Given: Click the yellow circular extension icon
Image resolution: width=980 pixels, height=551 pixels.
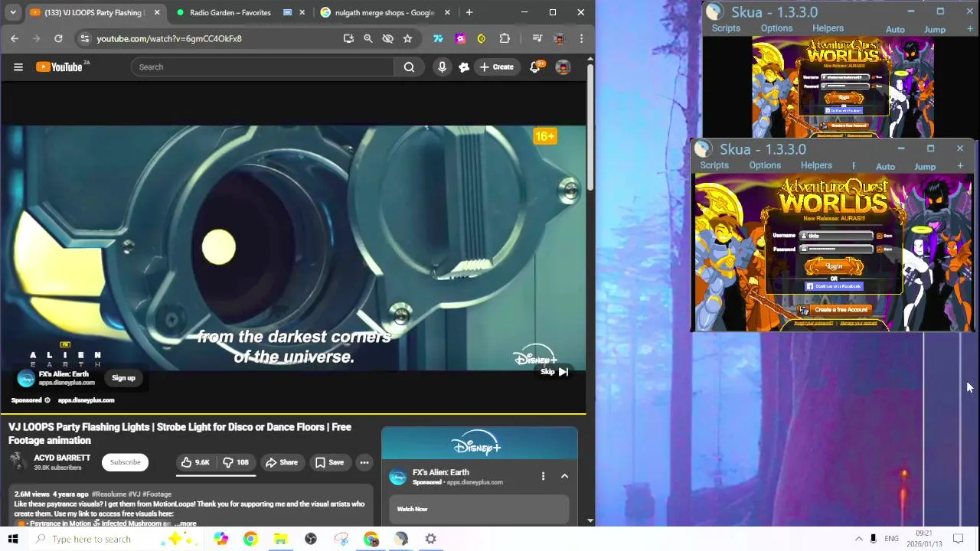Looking at the screenshot, I should click(x=482, y=38).
